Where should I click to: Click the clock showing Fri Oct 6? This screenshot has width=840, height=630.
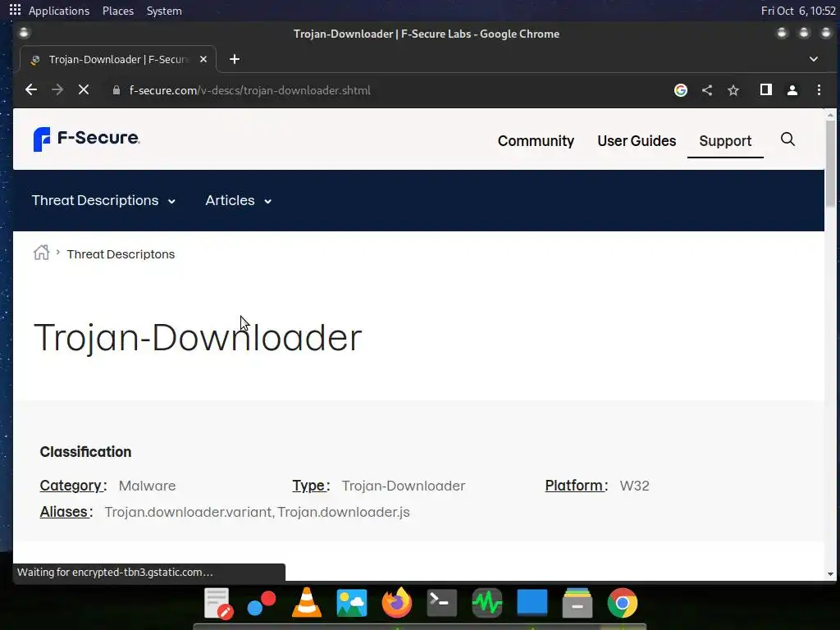tap(798, 11)
